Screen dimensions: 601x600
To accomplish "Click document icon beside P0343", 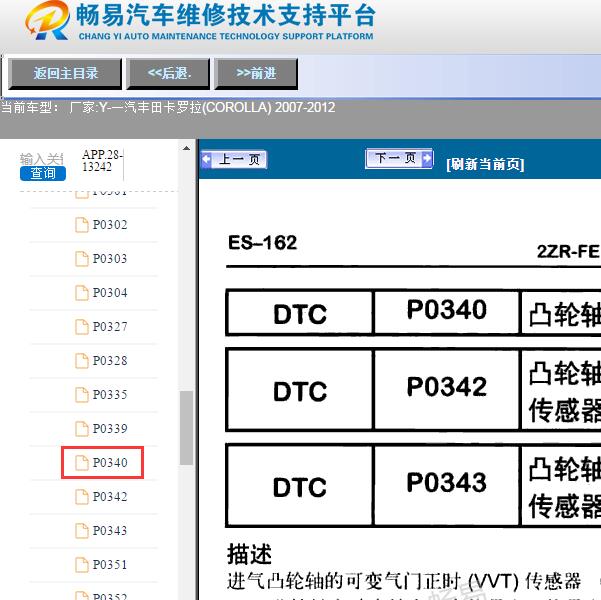I will (x=82, y=531).
